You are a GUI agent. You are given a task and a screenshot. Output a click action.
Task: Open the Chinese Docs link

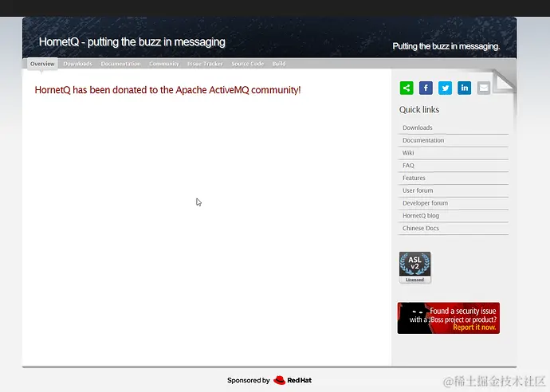tap(454, 228)
